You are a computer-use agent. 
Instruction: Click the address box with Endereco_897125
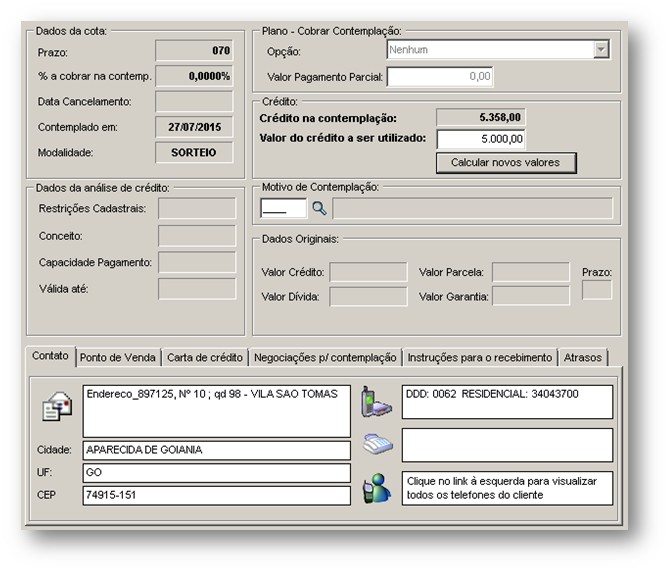(x=217, y=411)
